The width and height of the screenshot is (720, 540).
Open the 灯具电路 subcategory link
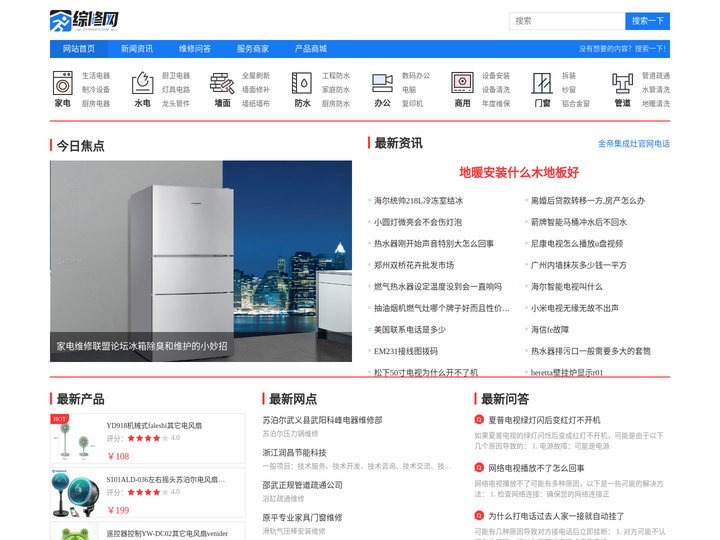176,90
